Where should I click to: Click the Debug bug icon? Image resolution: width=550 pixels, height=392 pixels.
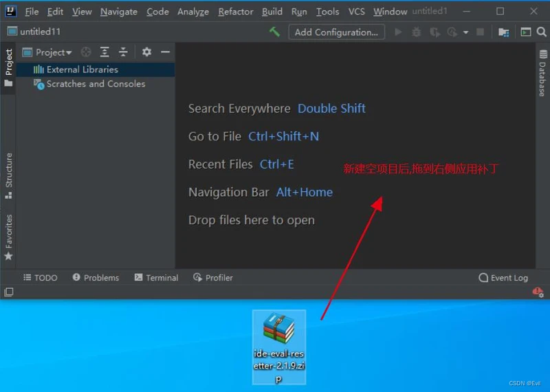coord(417,32)
